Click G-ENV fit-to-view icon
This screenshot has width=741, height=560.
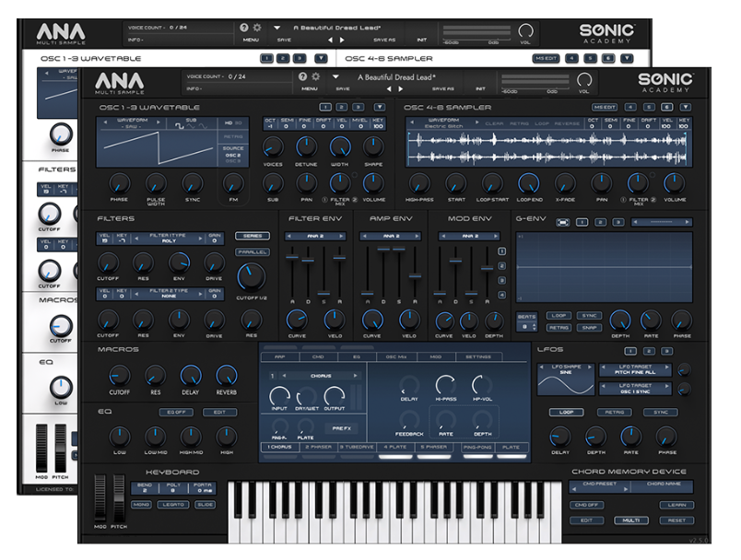point(563,222)
